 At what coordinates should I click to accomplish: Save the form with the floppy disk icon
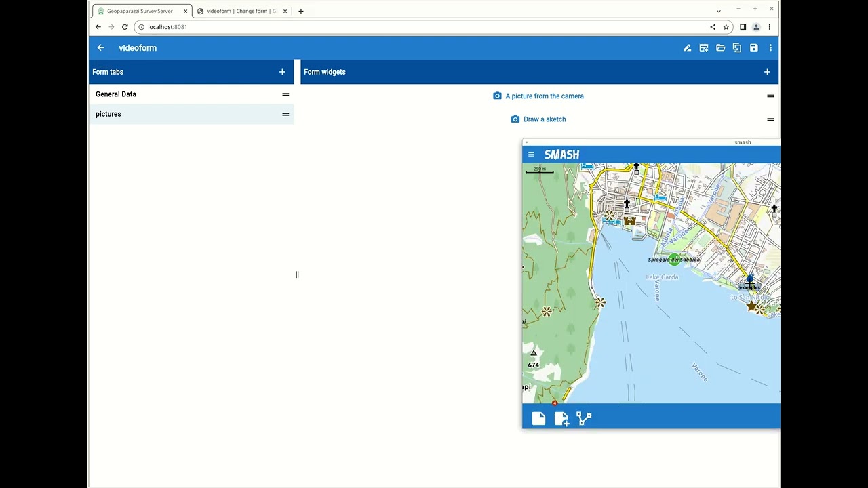pyautogui.click(x=753, y=48)
